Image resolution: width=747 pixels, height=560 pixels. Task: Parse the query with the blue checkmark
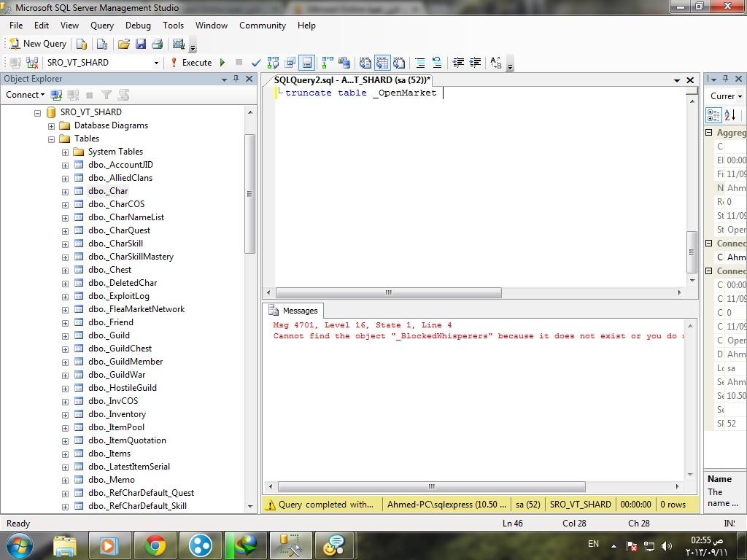256,63
